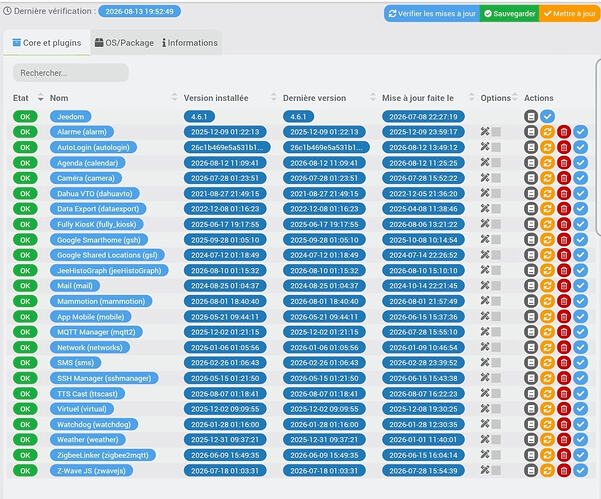Click AutoLogin installed version 26c1b469e5a531b1...
Viewport: 601px width, 499px height.
(x=227, y=147)
